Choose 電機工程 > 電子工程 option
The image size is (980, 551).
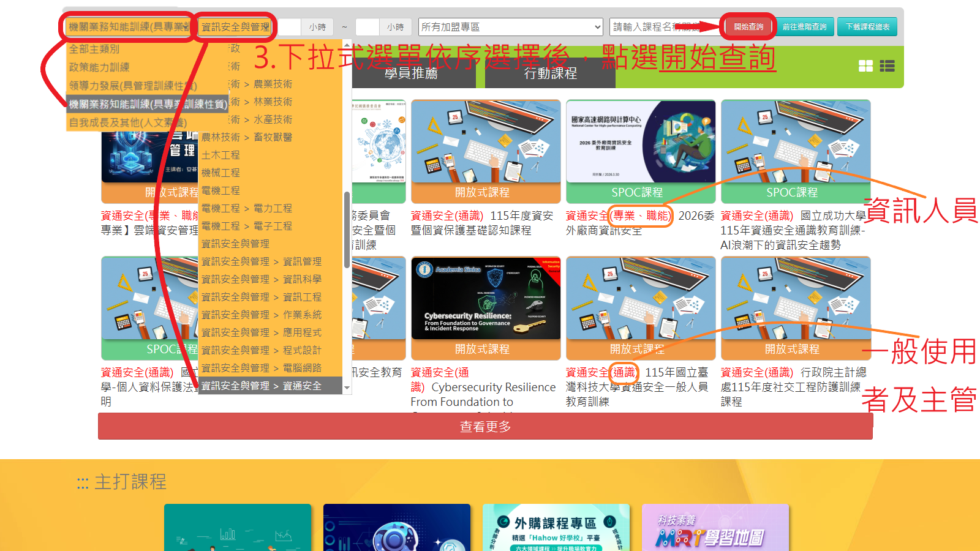[270, 226]
